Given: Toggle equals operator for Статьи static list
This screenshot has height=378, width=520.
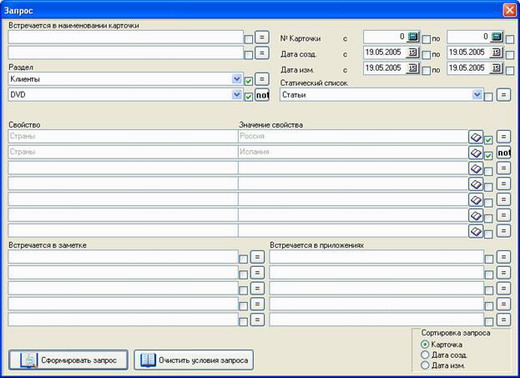Looking at the screenshot, I should [503, 95].
